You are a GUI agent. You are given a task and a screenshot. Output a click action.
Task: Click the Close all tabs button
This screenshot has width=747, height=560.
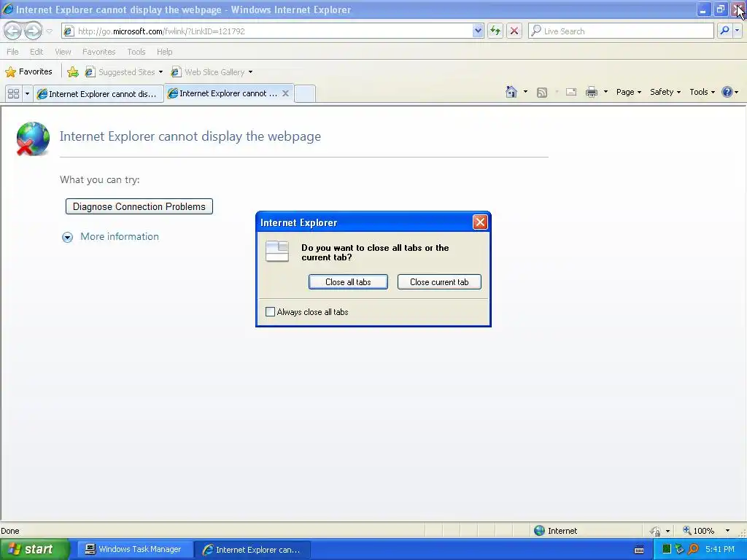click(348, 282)
